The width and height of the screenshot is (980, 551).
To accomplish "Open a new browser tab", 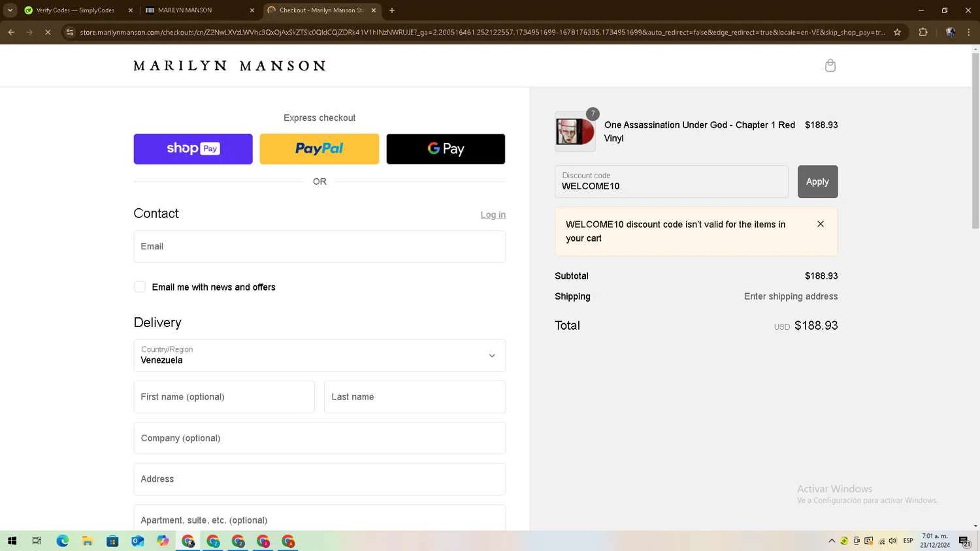I will (x=392, y=10).
